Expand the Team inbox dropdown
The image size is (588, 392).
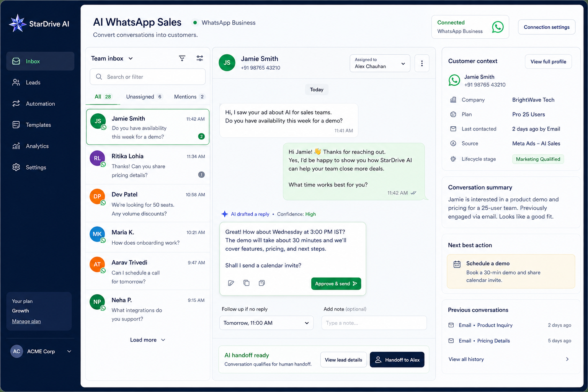click(112, 59)
